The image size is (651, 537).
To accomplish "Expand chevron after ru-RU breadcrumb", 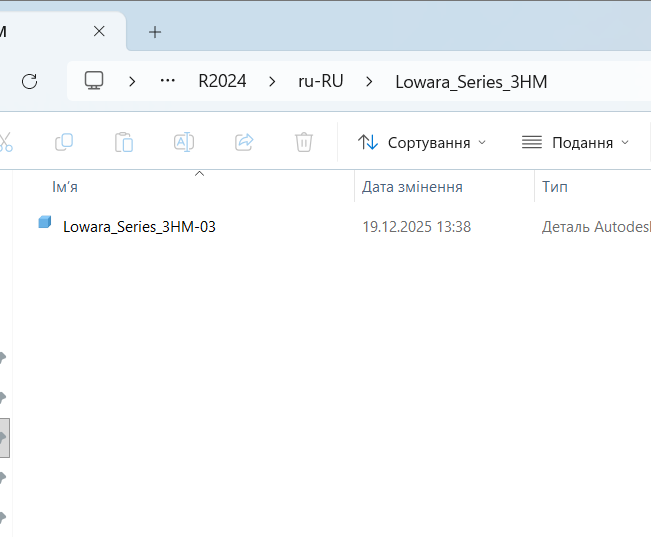I will click(x=369, y=81).
